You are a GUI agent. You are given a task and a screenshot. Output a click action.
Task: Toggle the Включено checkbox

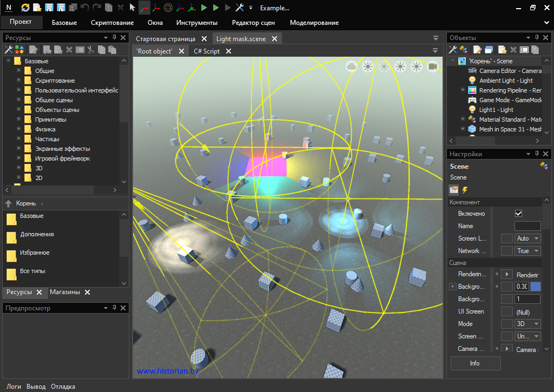518,214
